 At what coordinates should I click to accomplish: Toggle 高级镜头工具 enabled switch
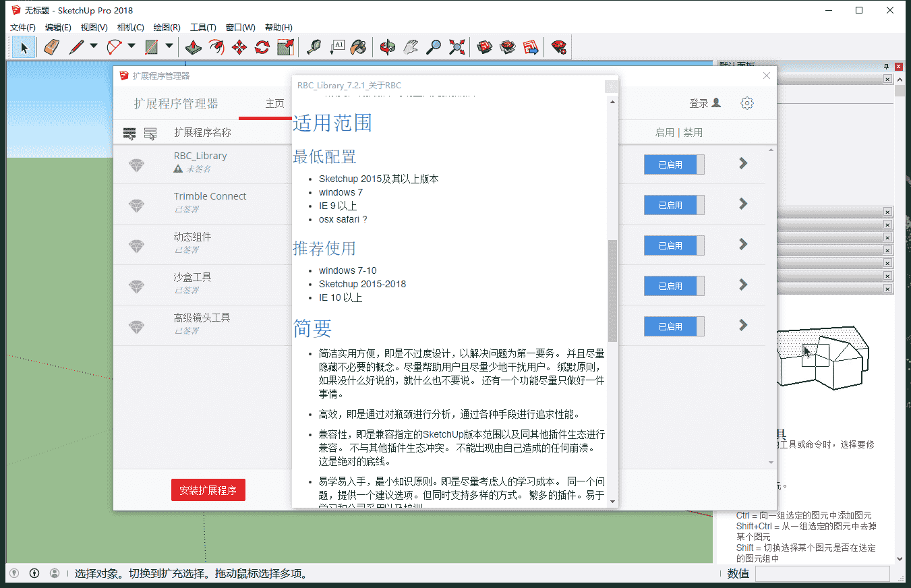(674, 326)
